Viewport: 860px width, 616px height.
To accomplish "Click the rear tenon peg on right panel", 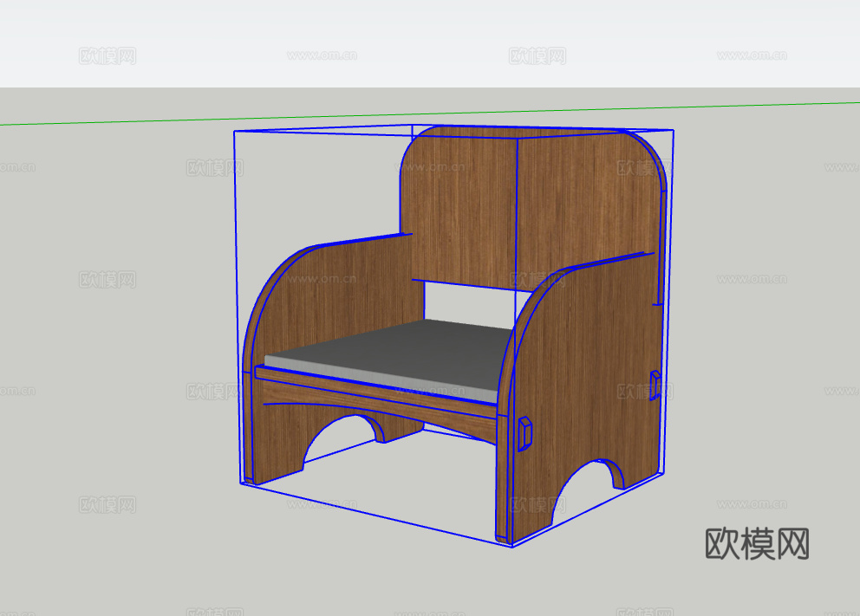I will pyautogui.click(x=655, y=385).
